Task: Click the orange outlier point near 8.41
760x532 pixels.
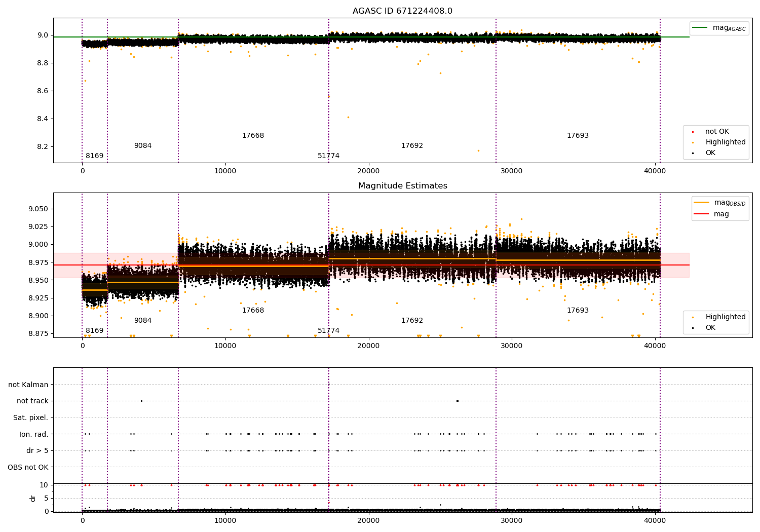Action: (348, 117)
